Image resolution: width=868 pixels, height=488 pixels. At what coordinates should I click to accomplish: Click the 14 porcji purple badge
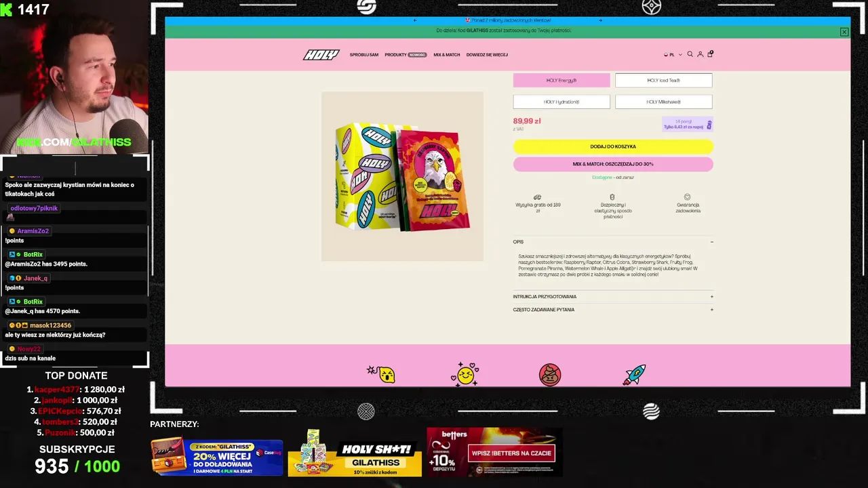688,124
